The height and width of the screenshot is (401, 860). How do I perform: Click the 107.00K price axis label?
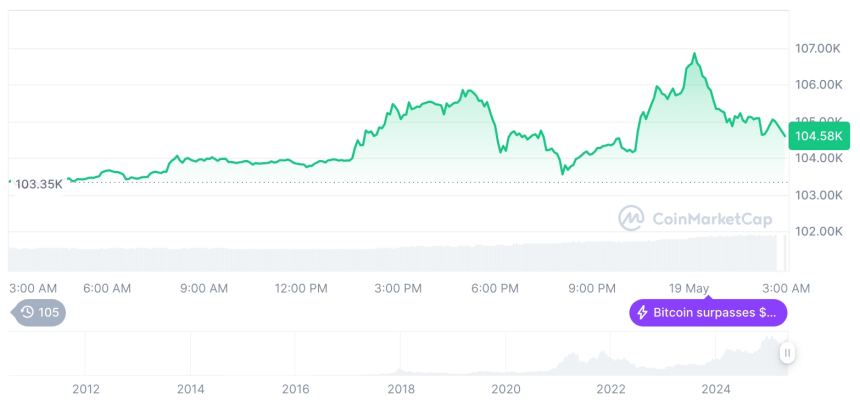coord(817,48)
